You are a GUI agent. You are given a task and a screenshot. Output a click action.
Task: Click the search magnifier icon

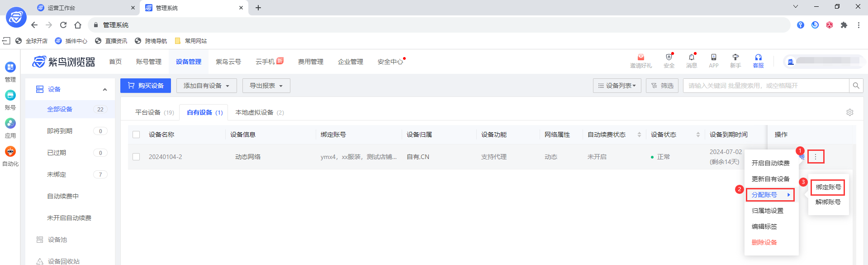856,86
